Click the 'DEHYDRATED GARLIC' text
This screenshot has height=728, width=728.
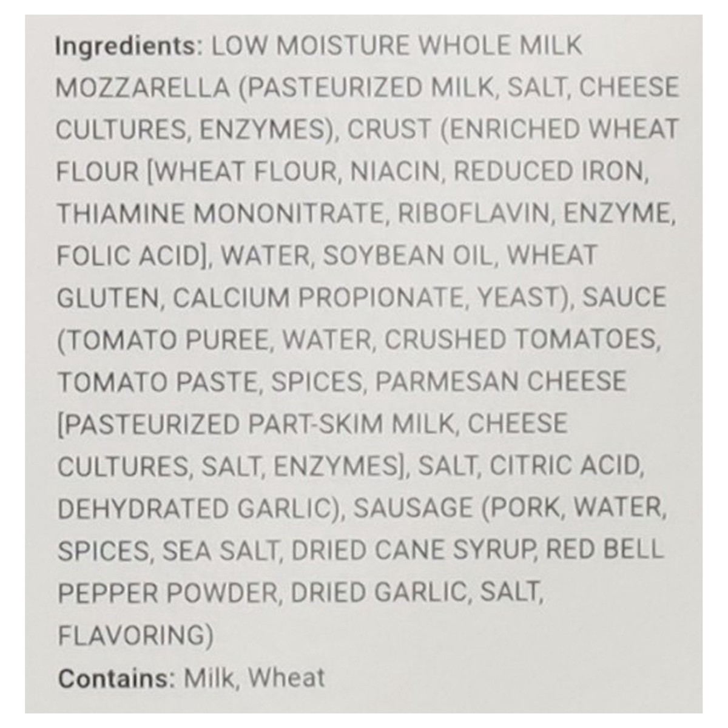(x=197, y=508)
